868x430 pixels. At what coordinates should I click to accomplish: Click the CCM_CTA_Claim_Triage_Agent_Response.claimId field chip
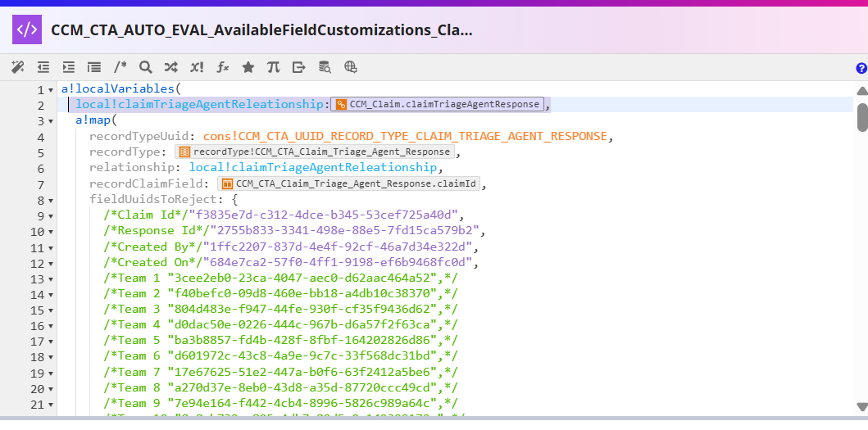(x=348, y=183)
